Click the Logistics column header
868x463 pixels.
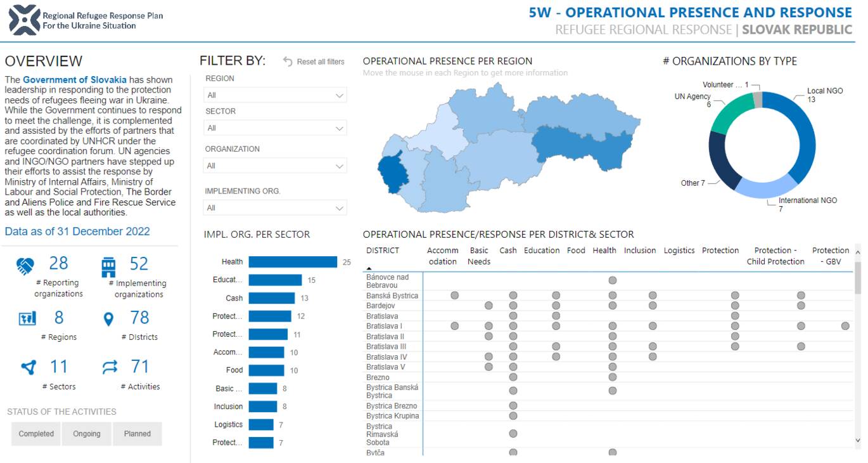click(679, 251)
